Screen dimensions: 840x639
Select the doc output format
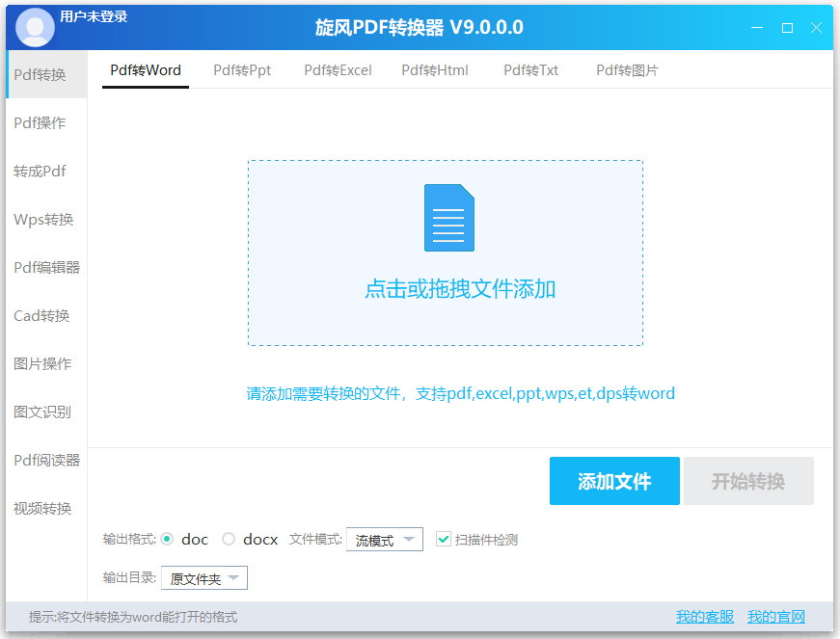pyautogui.click(x=171, y=539)
